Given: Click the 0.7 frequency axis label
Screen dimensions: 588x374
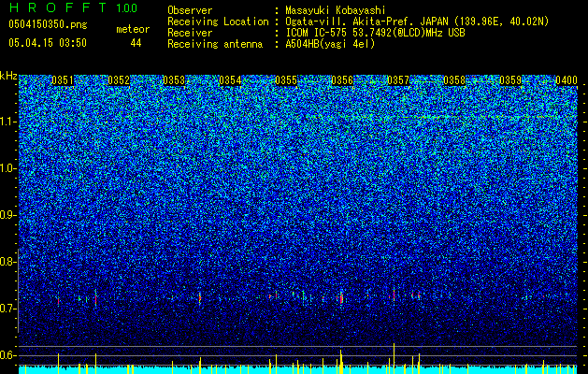Looking at the screenshot, I should tap(7, 309).
